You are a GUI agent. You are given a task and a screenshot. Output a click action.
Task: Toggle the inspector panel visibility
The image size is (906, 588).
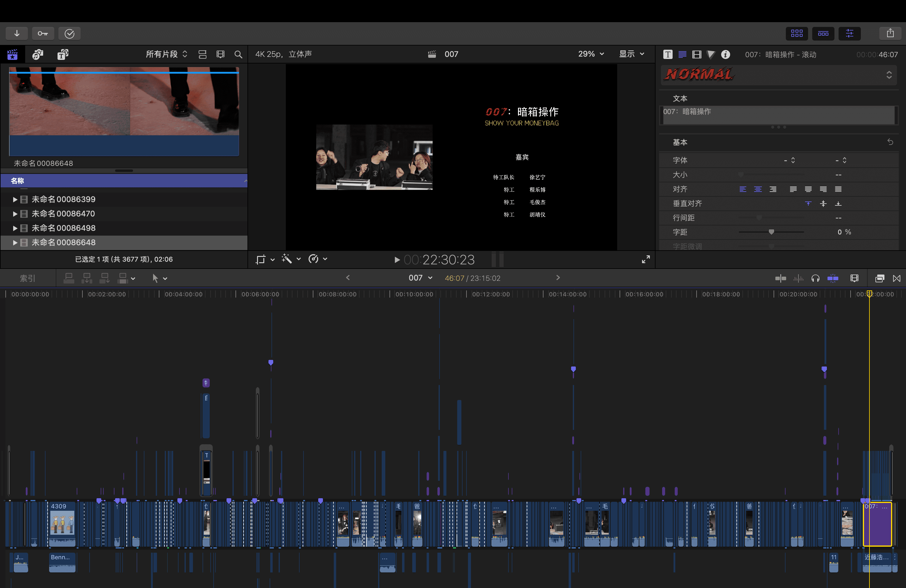point(849,34)
